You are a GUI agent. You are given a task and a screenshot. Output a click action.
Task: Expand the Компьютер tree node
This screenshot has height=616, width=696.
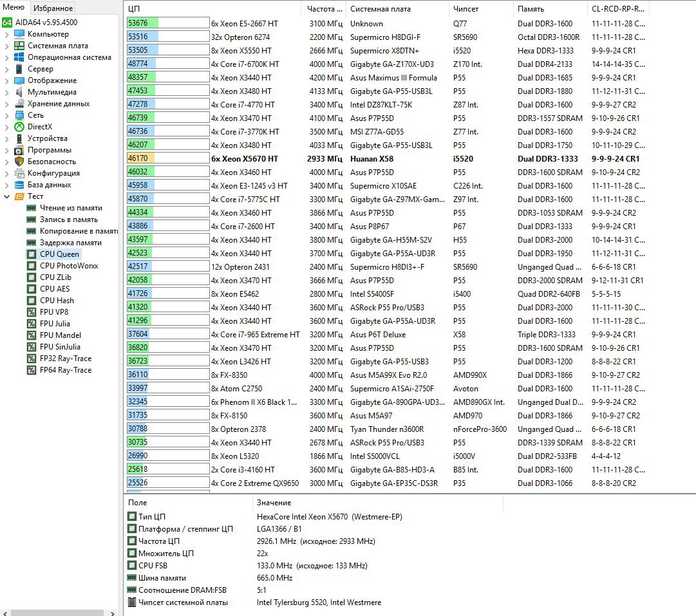(x=6, y=34)
